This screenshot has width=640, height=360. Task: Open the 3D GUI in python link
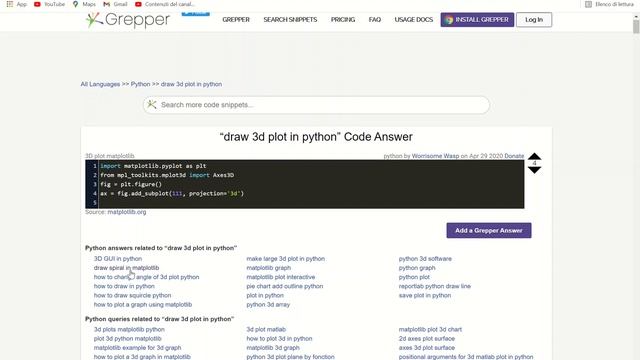pyautogui.click(x=118, y=259)
